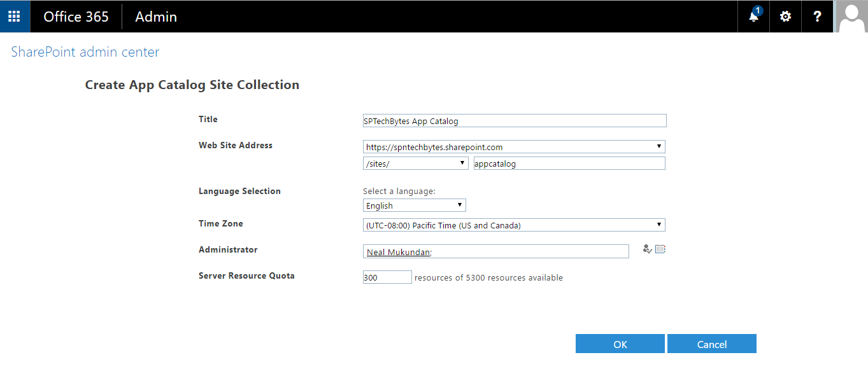Open the user profile avatar

pyautogui.click(x=851, y=17)
